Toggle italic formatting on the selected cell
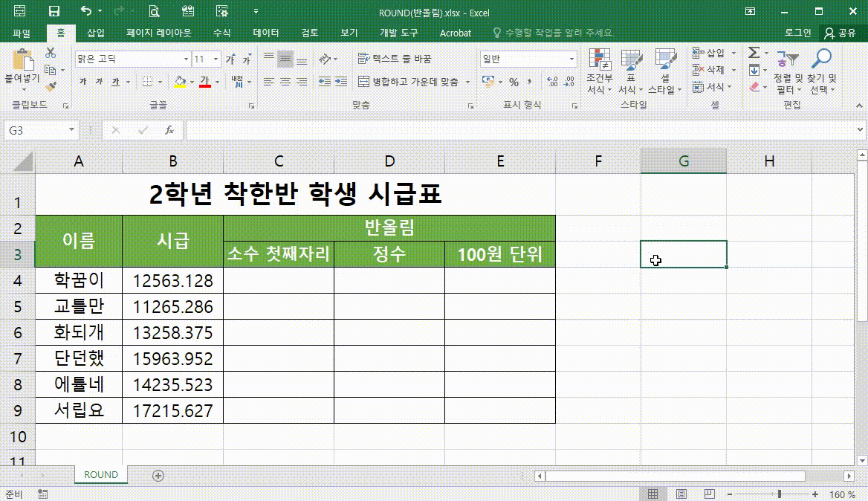The height and width of the screenshot is (501, 868). (99, 81)
